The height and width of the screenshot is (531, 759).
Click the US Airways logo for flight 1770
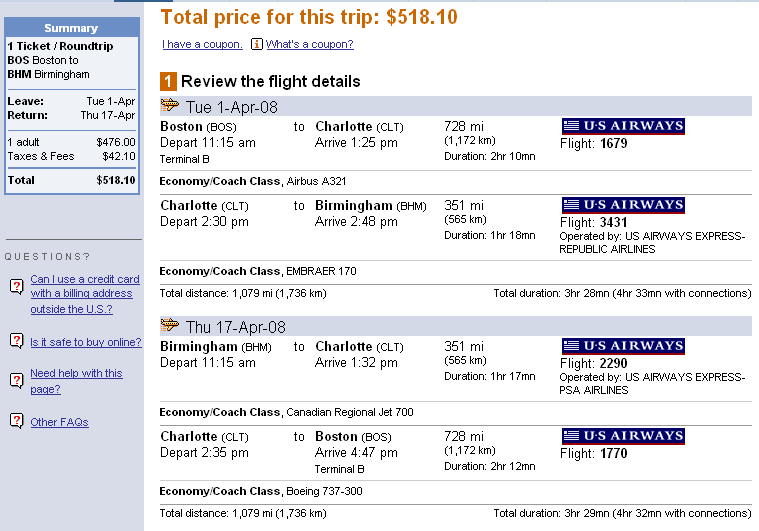[x=623, y=436]
